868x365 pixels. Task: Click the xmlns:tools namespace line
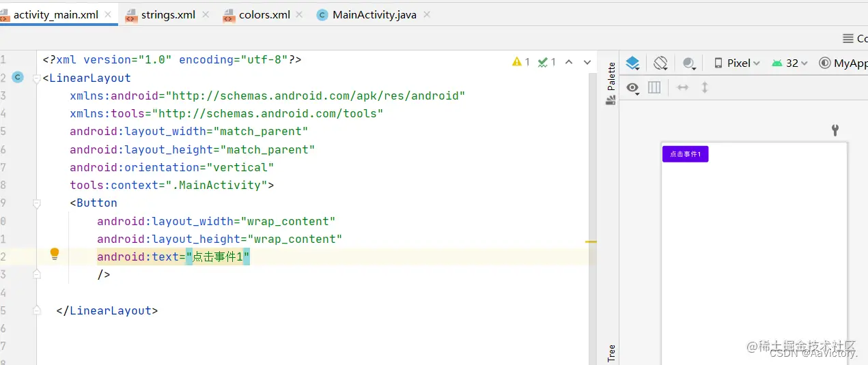[226, 113]
